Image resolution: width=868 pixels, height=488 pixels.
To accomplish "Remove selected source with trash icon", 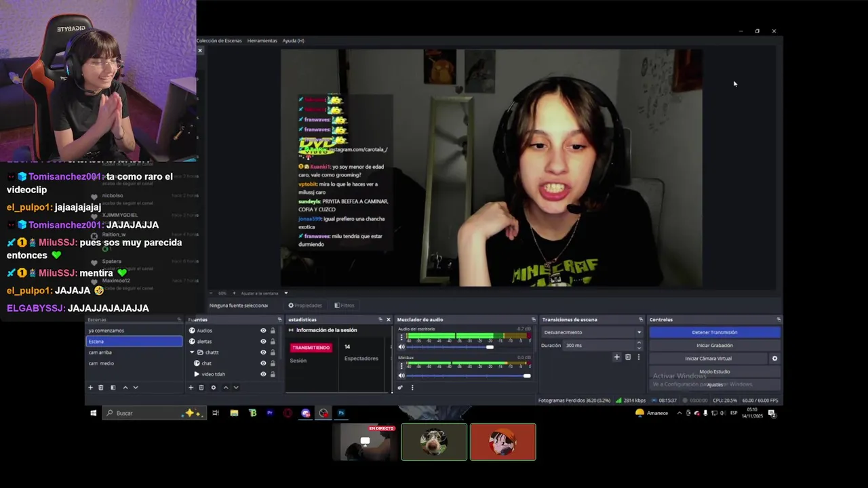I will point(201,388).
